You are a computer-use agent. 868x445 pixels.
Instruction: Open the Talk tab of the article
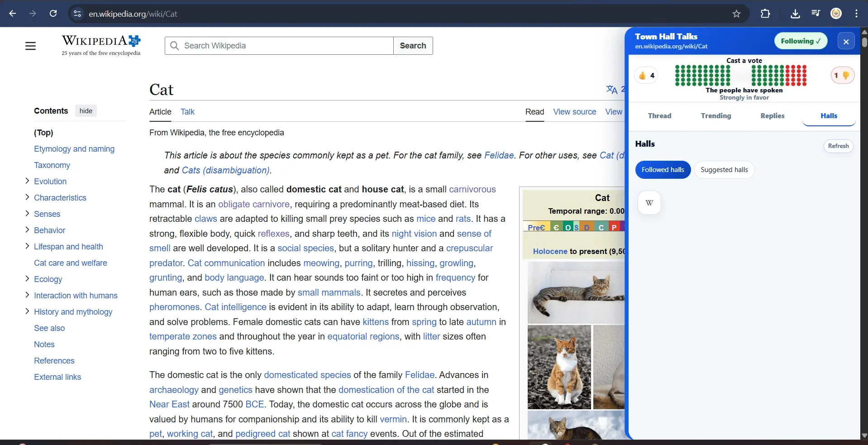pos(187,112)
